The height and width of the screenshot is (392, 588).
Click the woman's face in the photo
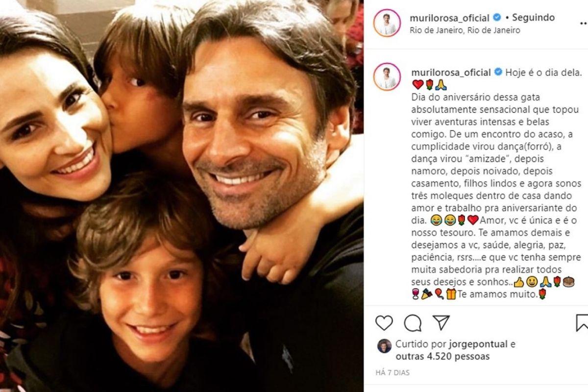click(x=54, y=127)
